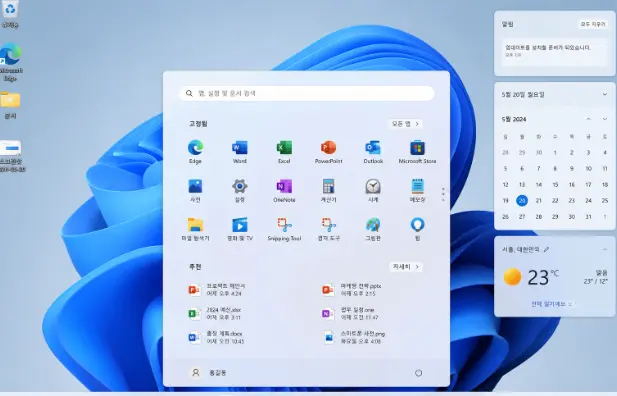Open the Calculator (계산기) app
Screen dimensions: 617x396
(329, 191)
